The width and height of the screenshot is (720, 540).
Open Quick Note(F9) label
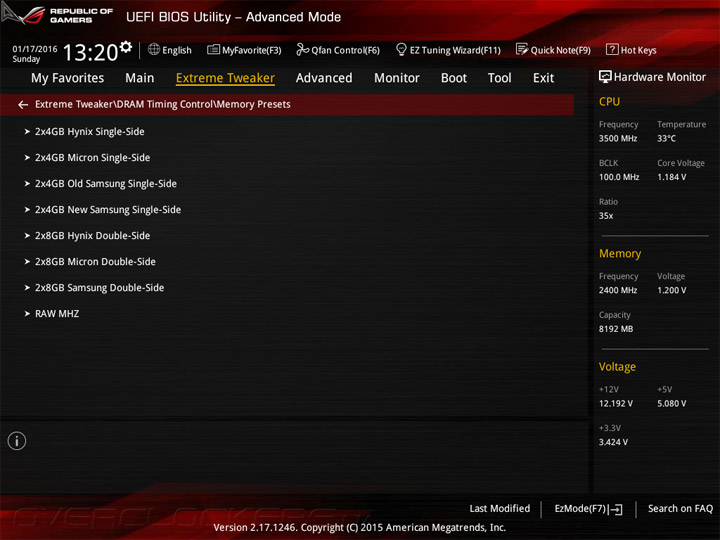click(561, 50)
